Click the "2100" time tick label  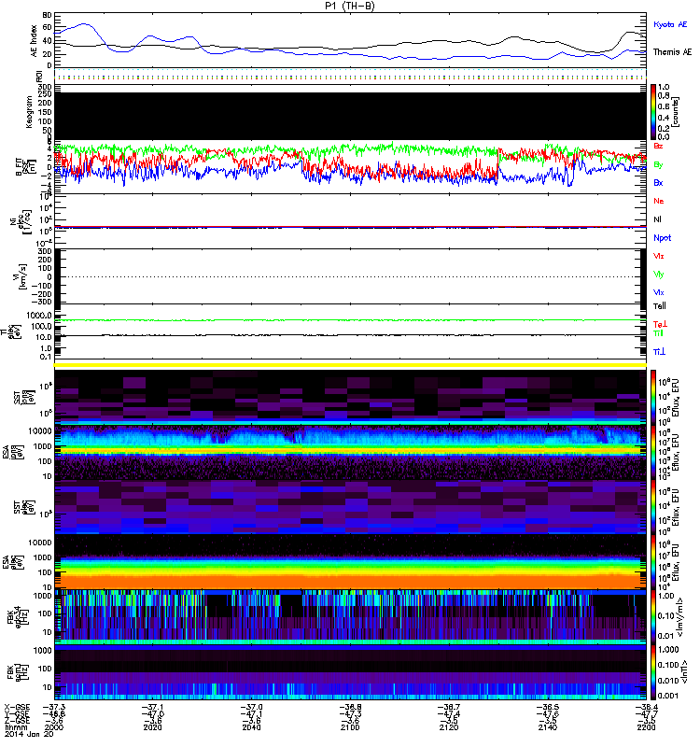click(350, 727)
